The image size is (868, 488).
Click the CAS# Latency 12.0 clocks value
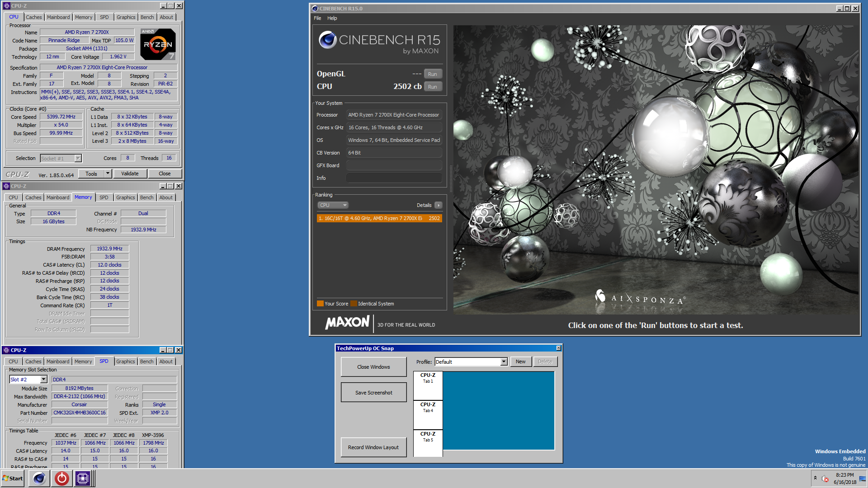110,265
